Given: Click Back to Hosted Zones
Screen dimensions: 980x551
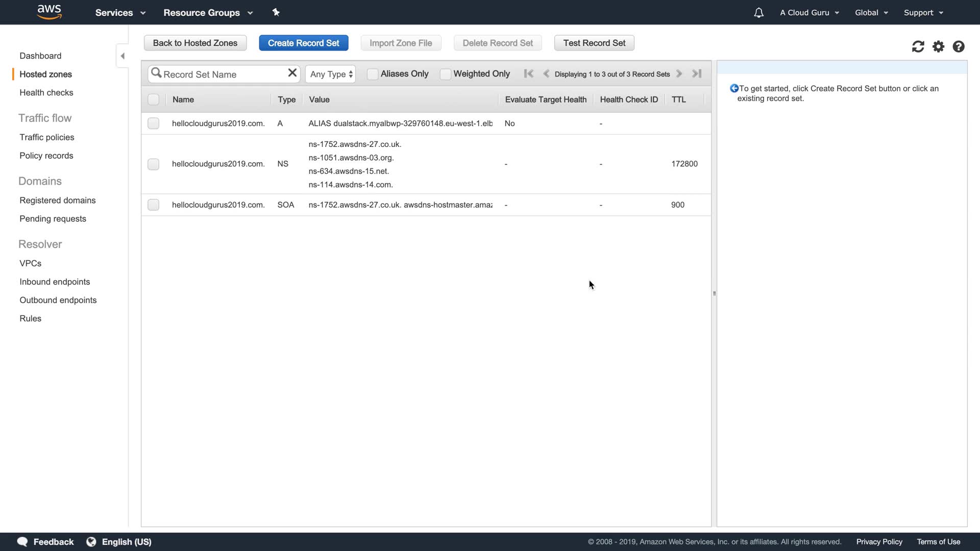Looking at the screenshot, I should click(x=195, y=43).
